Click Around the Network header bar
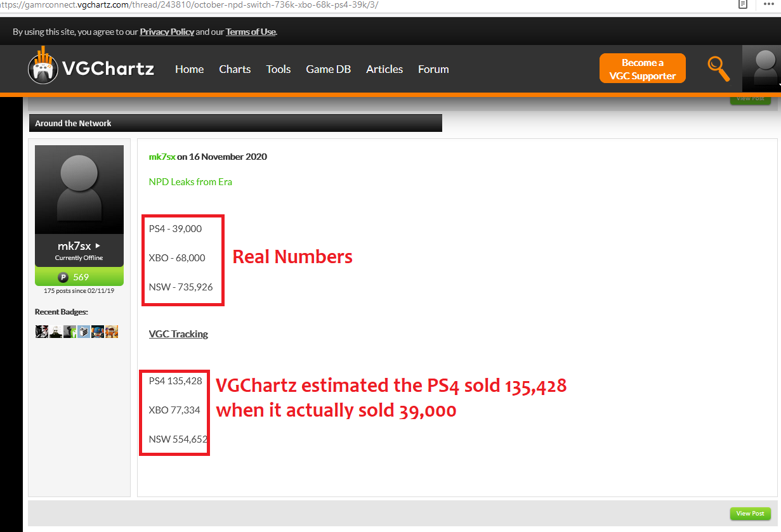Screen dimensions: 781x532 click(x=235, y=123)
